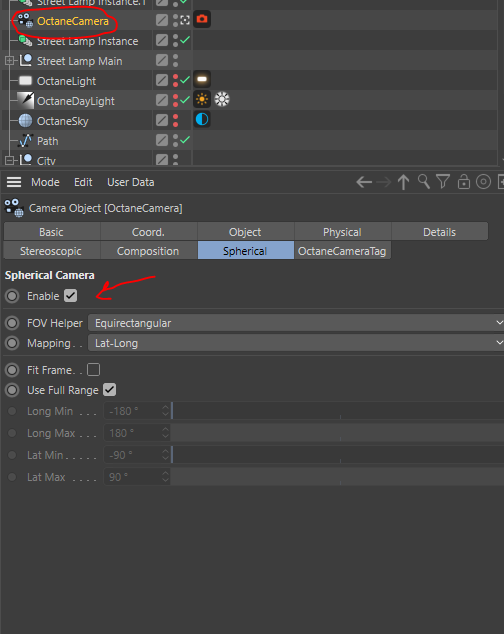
Task: Toggle the OctaneLight enable checkmark
Action: (x=185, y=80)
